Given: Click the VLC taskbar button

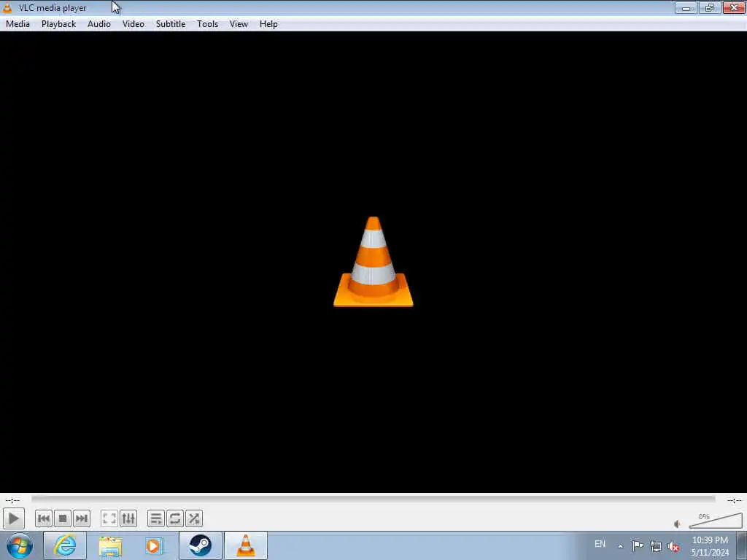Looking at the screenshot, I should (246, 545).
